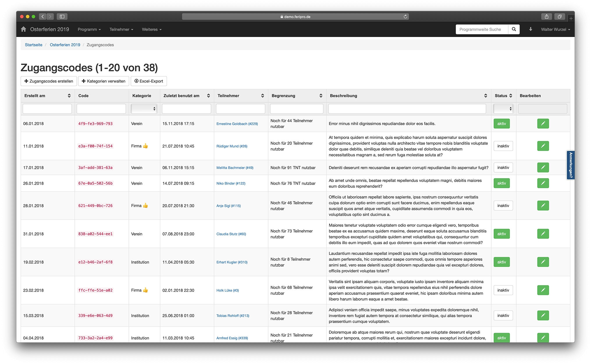Click edit pencil for code e12-b46-2af-6f8
Viewport: 591px width, 364px height.
click(543, 262)
